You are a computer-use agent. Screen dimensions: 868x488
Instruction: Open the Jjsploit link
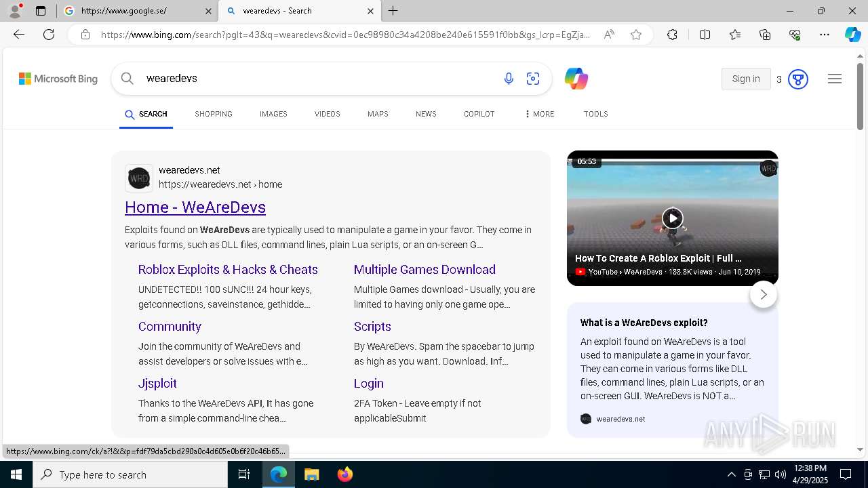tap(157, 383)
